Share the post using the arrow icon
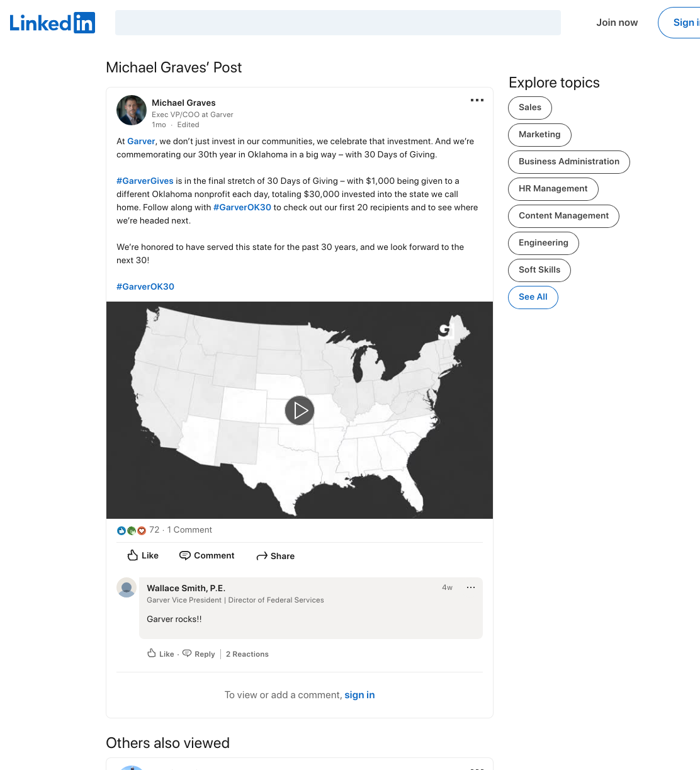 coord(276,556)
